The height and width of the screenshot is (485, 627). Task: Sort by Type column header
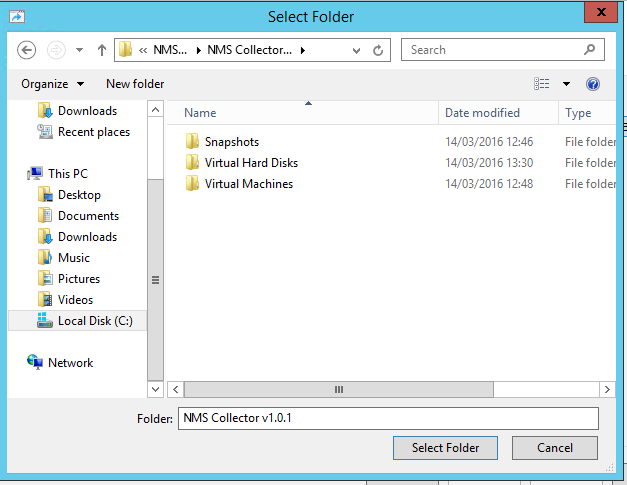point(587,113)
